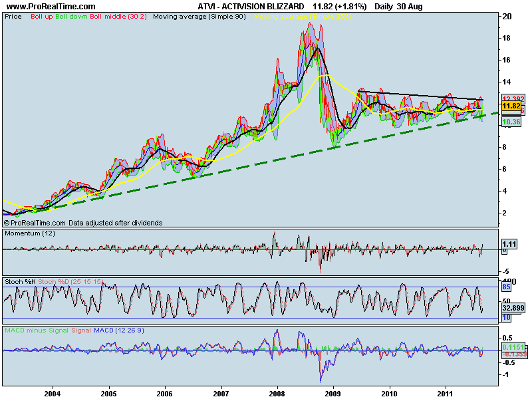Click the 16 mark on the price axis
Viewport: 532px width, 399px height.
pyautogui.click(x=506, y=60)
